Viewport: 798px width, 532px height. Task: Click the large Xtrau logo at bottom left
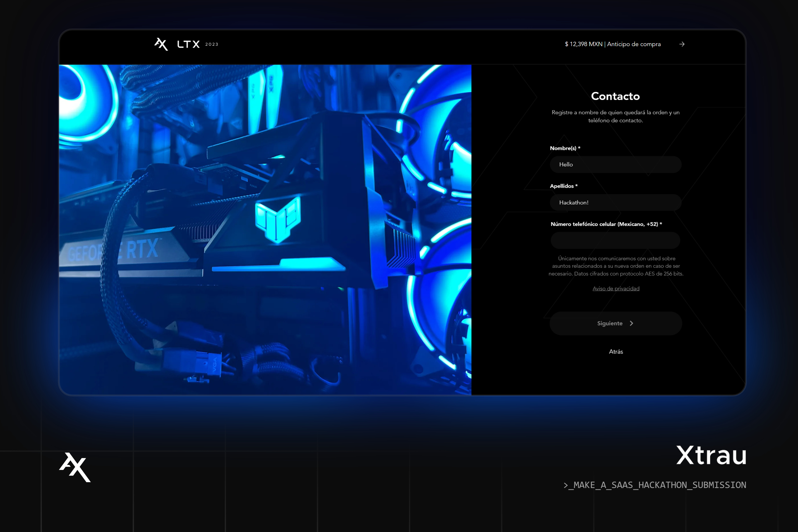click(75, 467)
